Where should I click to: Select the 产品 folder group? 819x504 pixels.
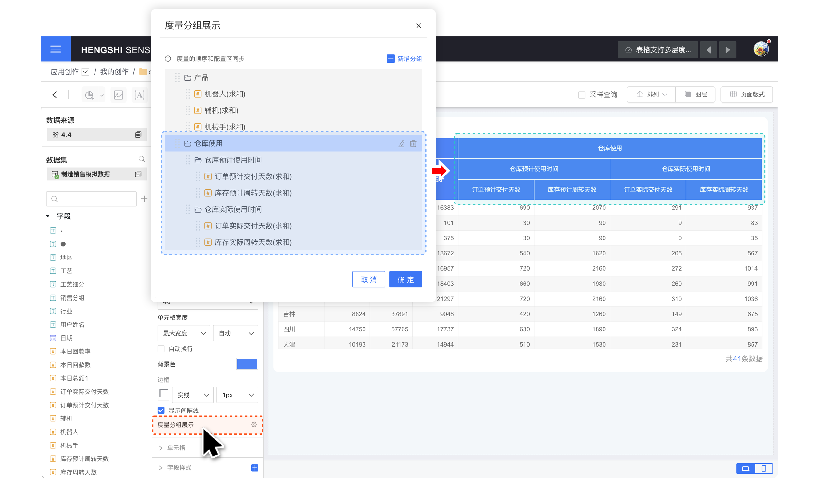tap(293, 78)
